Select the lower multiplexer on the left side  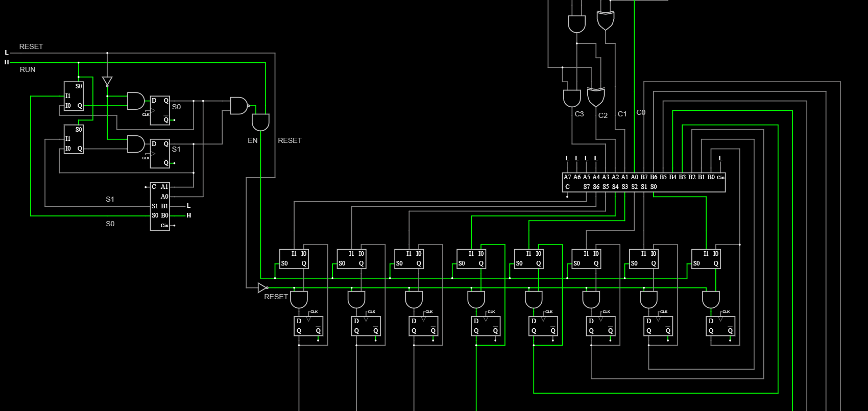tap(74, 139)
